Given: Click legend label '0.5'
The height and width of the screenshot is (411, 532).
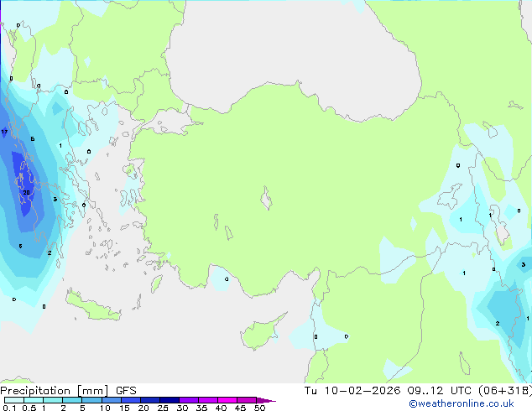Looking at the screenshot, I should click(29, 408).
